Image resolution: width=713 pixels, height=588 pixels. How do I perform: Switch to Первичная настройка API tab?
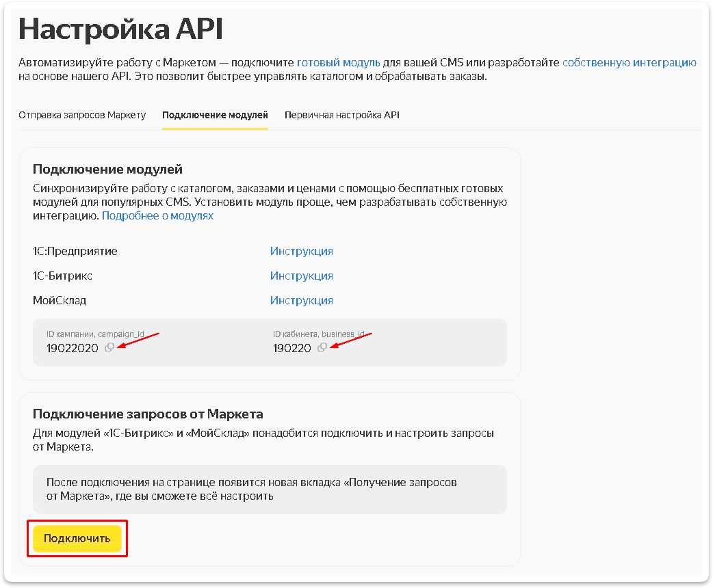341,115
